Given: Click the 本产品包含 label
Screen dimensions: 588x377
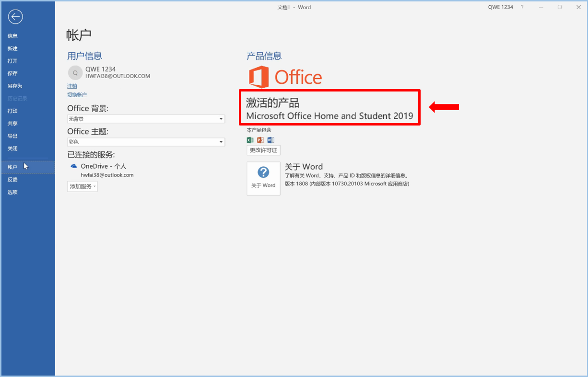Looking at the screenshot, I should coord(259,130).
